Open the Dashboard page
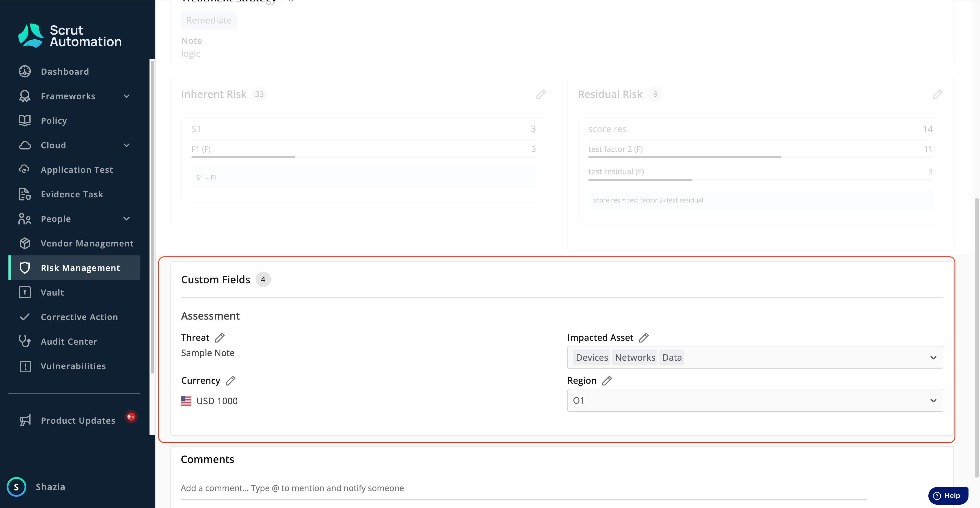Image resolution: width=980 pixels, height=508 pixels. click(x=65, y=72)
